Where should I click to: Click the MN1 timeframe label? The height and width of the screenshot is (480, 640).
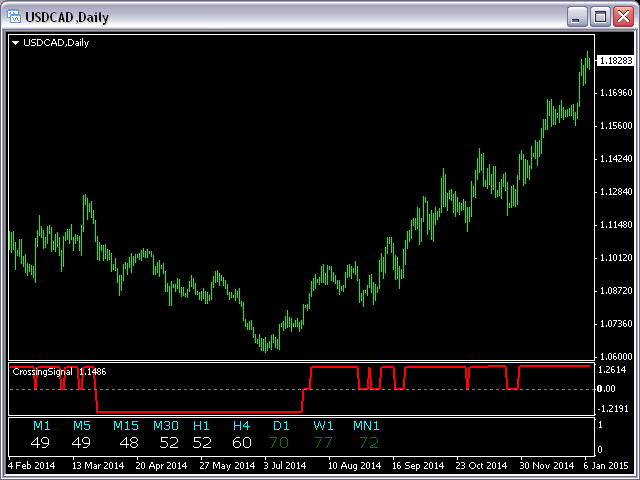click(366, 426)
